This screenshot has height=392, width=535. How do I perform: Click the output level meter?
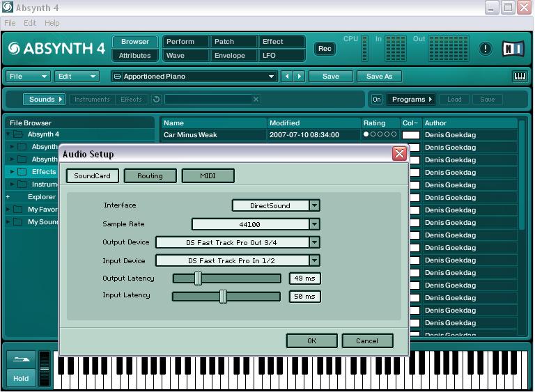click(449, 48)
